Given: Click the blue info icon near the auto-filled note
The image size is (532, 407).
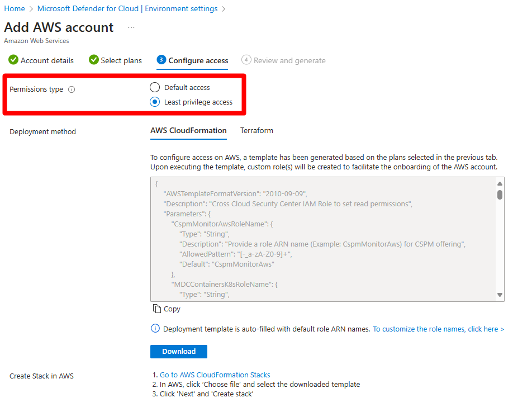Looking at the screenshot, I should coord(155,329).
